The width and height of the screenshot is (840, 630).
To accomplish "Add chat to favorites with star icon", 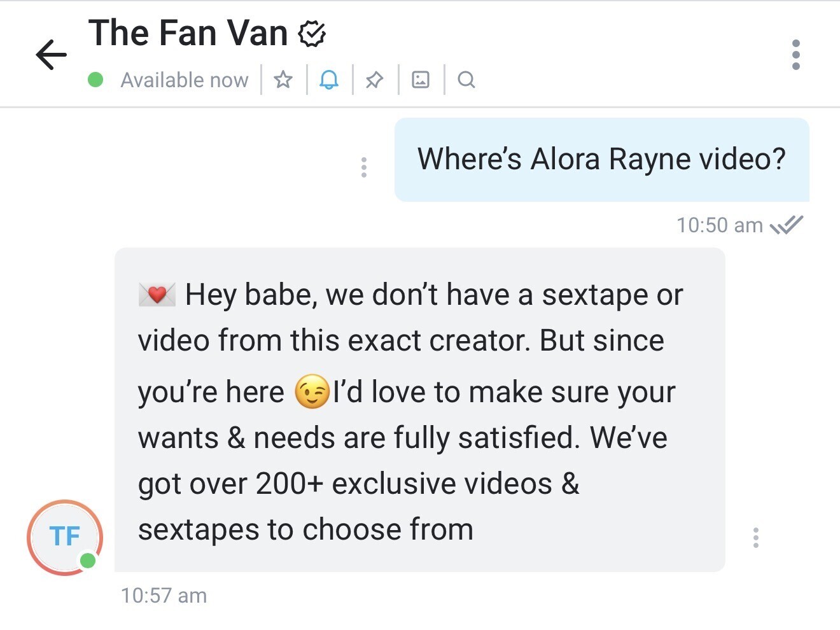I will [283, 80].
